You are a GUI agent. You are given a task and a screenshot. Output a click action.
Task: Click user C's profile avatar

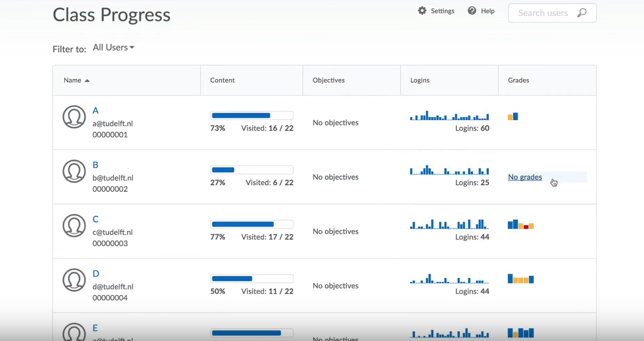click(x=74, y=226)
